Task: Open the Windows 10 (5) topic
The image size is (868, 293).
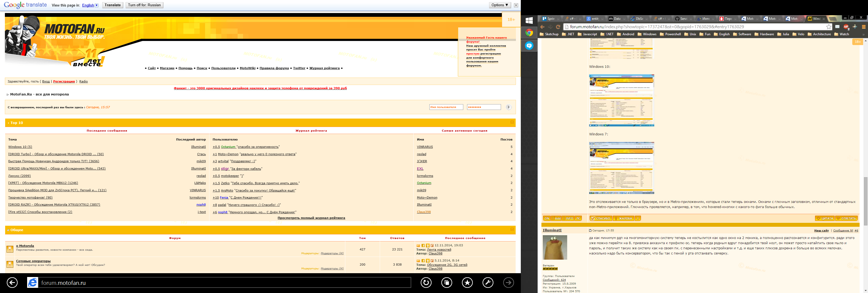Action: click(x=20, y=147)
